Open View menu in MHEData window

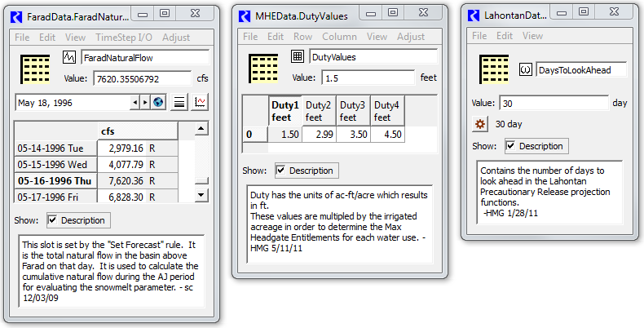(x=377, y=37)
